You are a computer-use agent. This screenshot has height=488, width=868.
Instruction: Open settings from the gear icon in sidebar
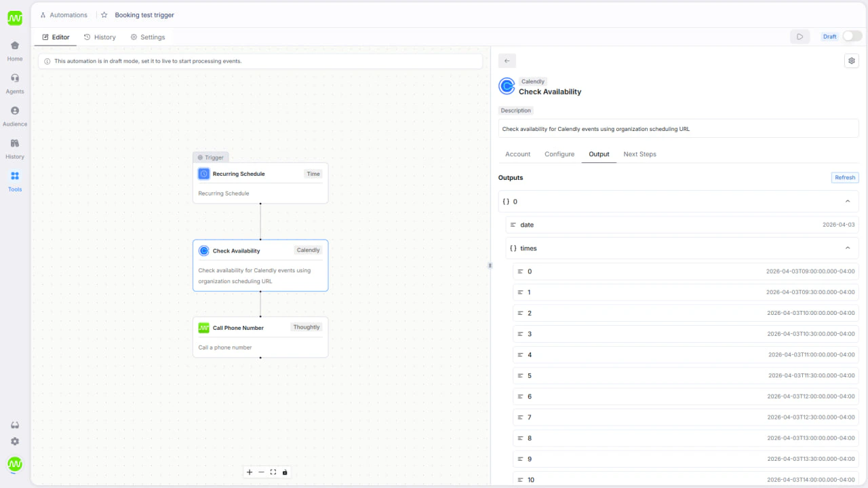14,441
